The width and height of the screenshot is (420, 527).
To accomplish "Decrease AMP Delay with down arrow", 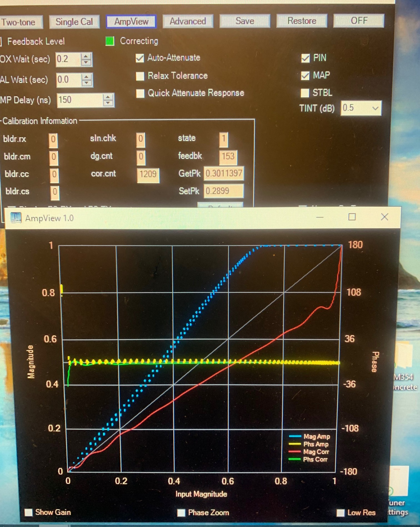I will point(108,104).
